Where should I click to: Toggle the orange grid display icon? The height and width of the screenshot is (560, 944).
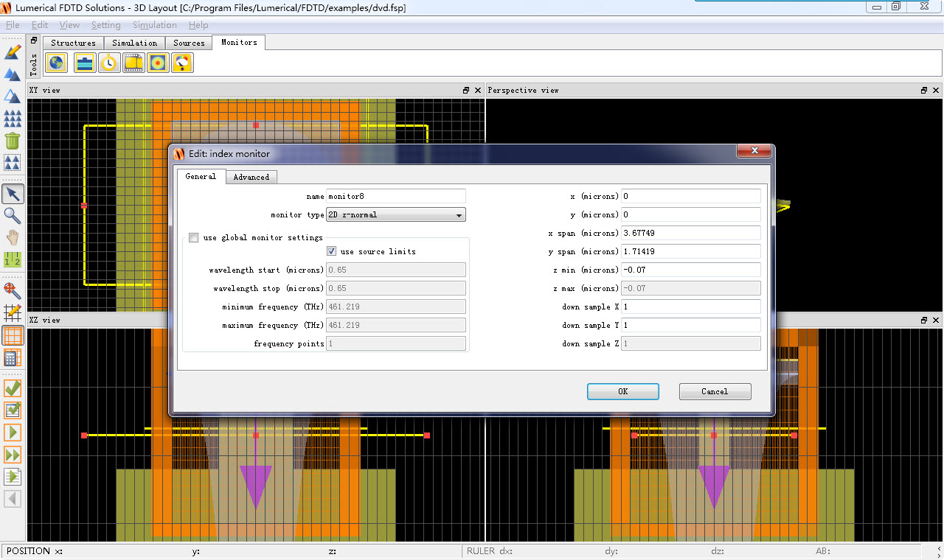coord(13,335)
